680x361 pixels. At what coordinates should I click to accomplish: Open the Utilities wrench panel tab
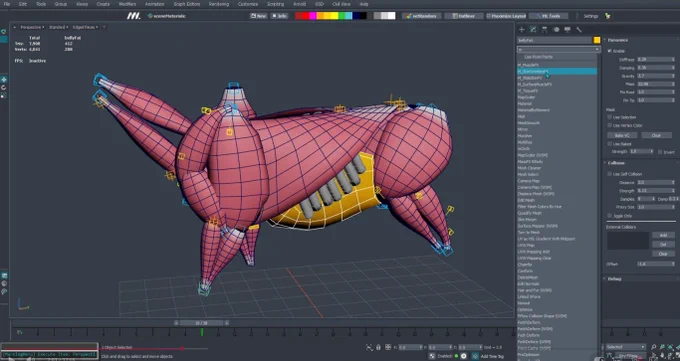point(579,30)
